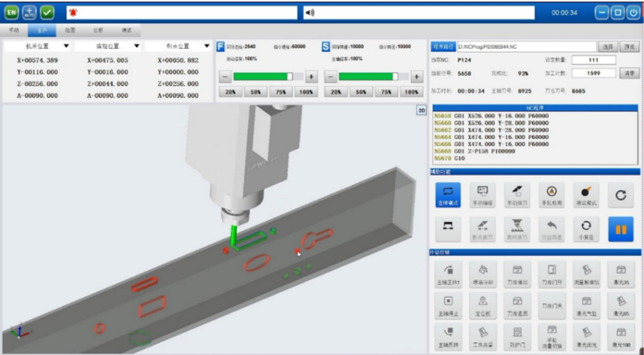
Task: Toggle the 连续模式 continuous mode button
Action: 448,194
